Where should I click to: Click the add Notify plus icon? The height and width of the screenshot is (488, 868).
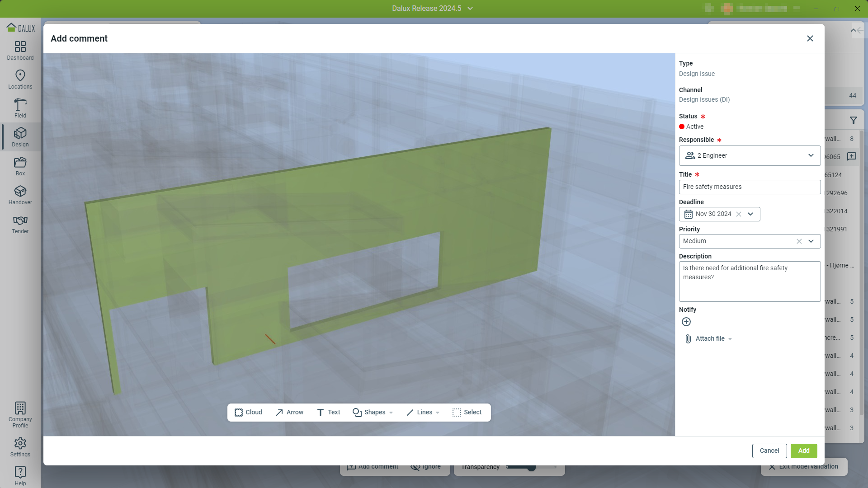686,322
